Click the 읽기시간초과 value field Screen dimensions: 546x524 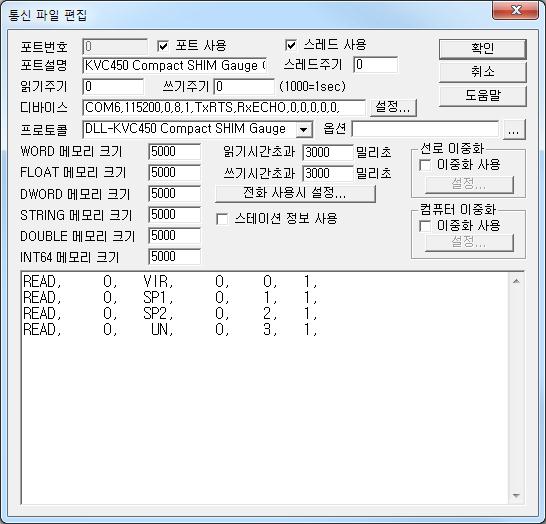[x=328, y=152]
